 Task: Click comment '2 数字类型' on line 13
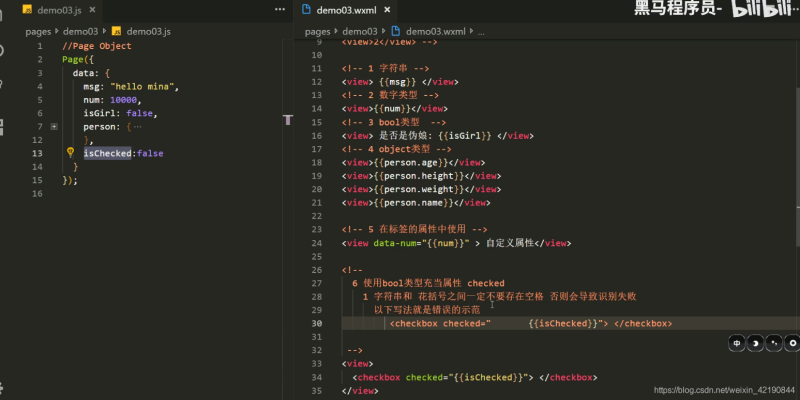pos(393,95)
